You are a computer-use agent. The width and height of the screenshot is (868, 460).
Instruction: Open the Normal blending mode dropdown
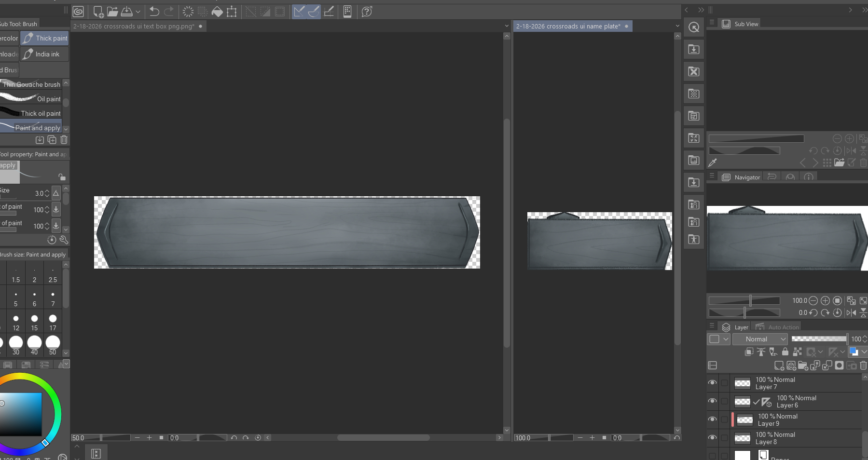[760, 339]
